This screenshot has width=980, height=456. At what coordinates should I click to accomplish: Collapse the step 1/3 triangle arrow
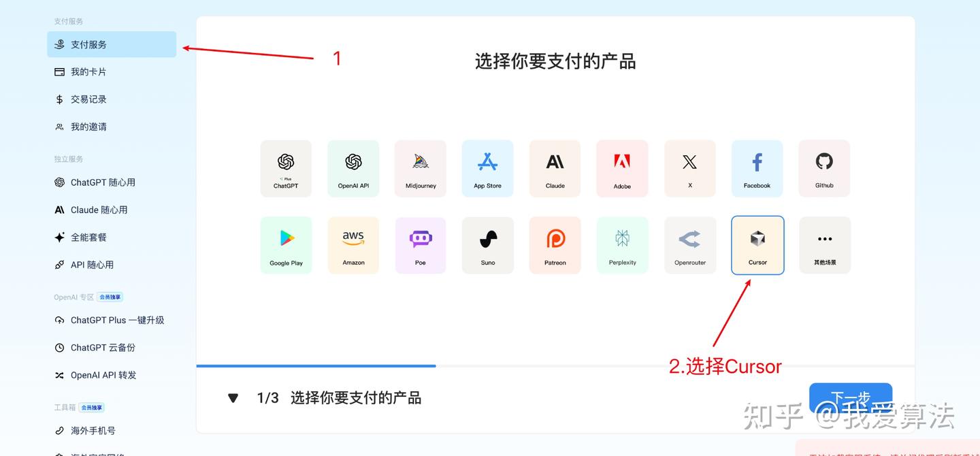233,398
